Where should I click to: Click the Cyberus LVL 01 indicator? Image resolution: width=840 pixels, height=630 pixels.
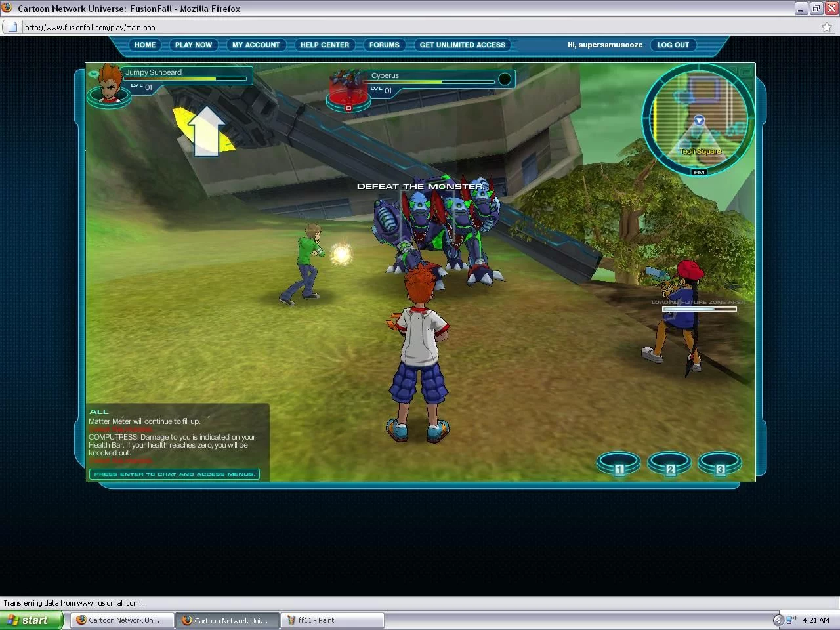pos(381,90)
